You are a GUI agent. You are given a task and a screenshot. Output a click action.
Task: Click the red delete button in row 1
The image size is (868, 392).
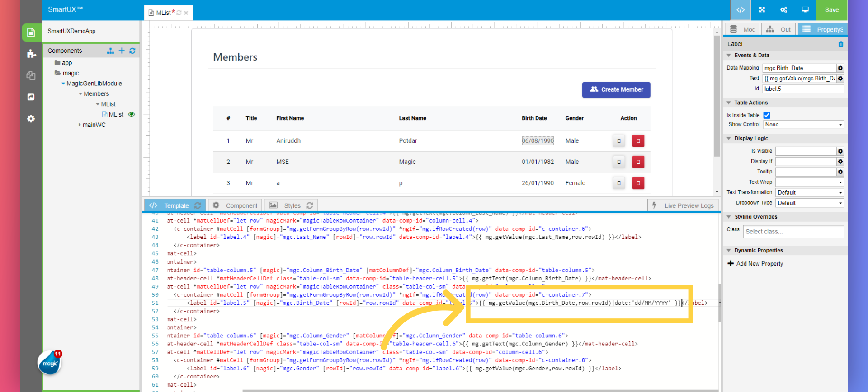point(638,141)
